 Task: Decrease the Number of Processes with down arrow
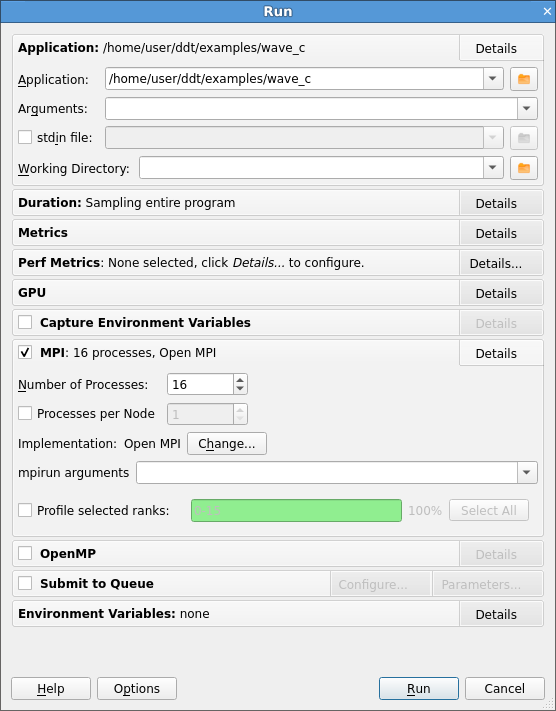240,390
